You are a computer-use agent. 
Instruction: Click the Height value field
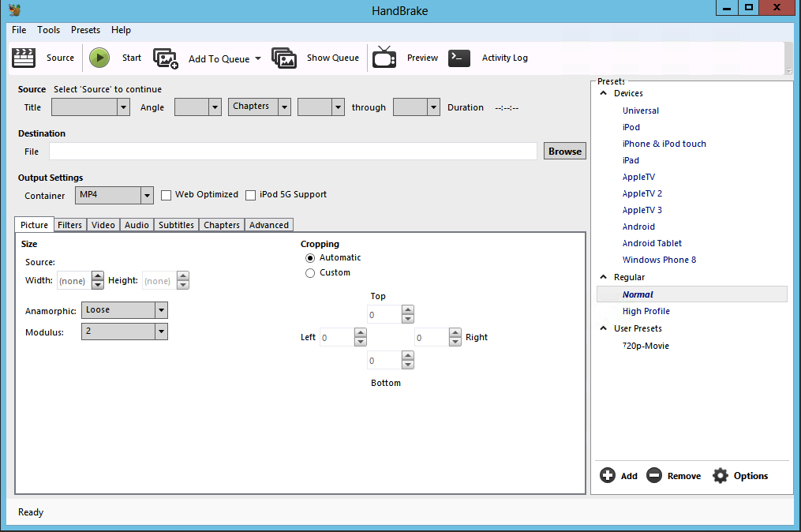159,280
